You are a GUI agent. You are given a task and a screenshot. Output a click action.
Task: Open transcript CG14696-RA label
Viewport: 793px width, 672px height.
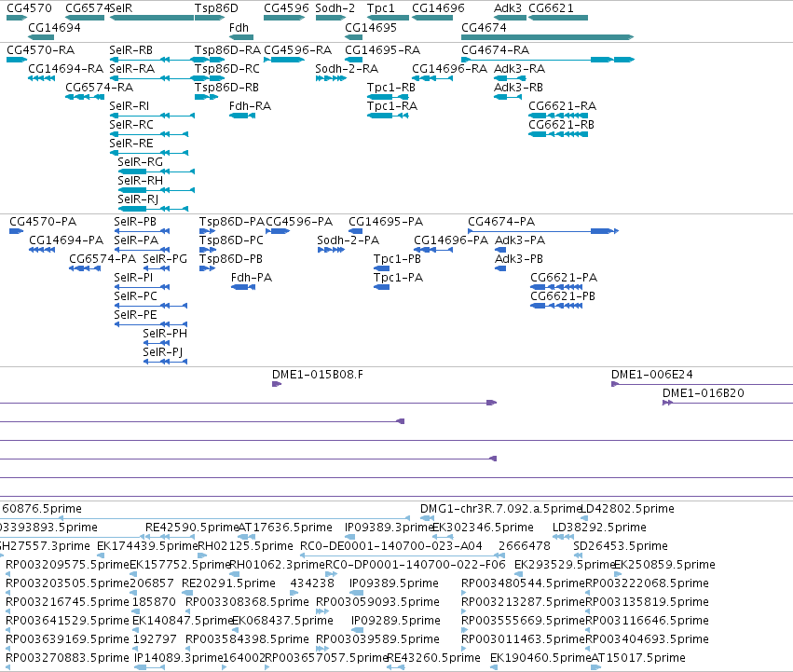point(449,68)
